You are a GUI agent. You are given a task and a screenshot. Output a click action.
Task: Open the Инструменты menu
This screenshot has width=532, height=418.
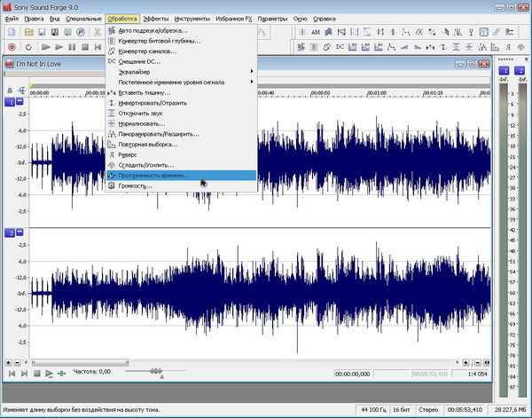click(192, 19)
